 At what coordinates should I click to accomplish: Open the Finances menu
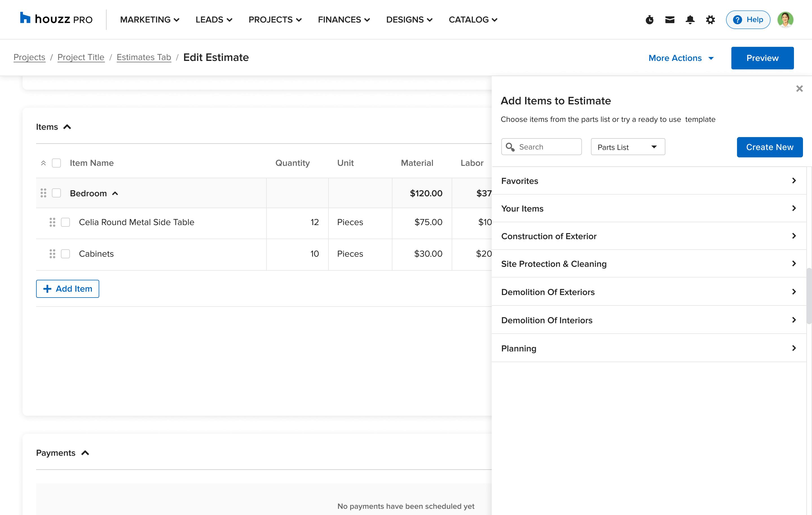(x=344, y=19)
